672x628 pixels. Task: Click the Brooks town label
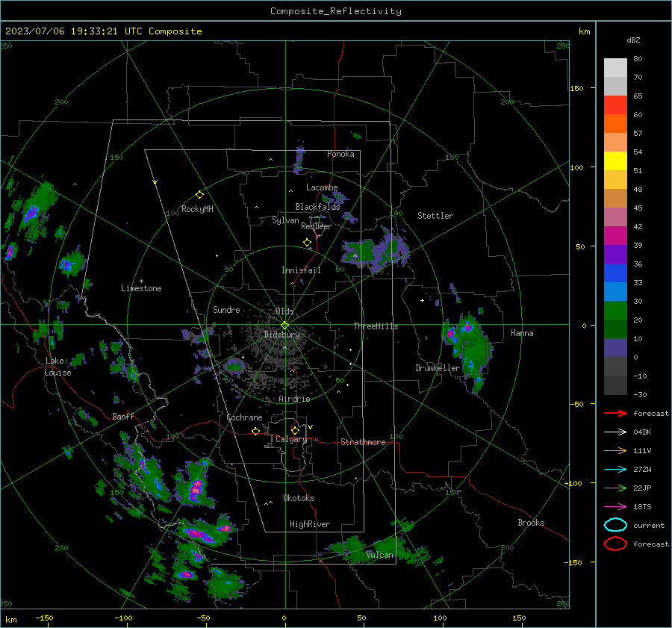pos(531,523)
